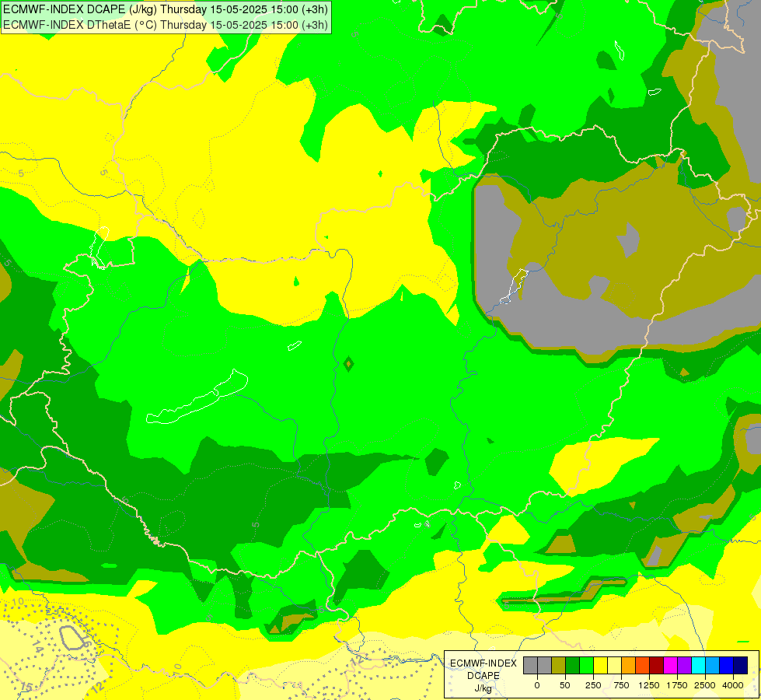Click the 'DCAPE' text in the legend box
Viewport: 761px width, 700px height.
point(483,676)
